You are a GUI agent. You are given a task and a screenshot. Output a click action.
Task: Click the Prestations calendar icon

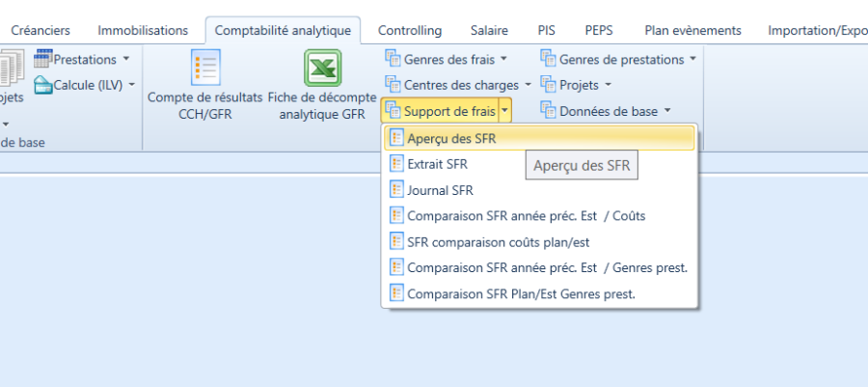pyautogui.click(x=43, y=60)
